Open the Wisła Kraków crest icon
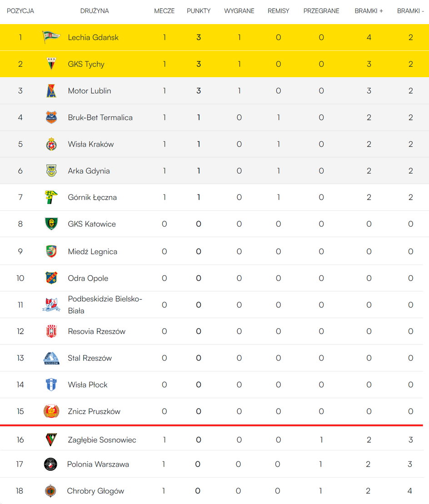The width and height of the screenshot is (429, 504). pos(51,144)
